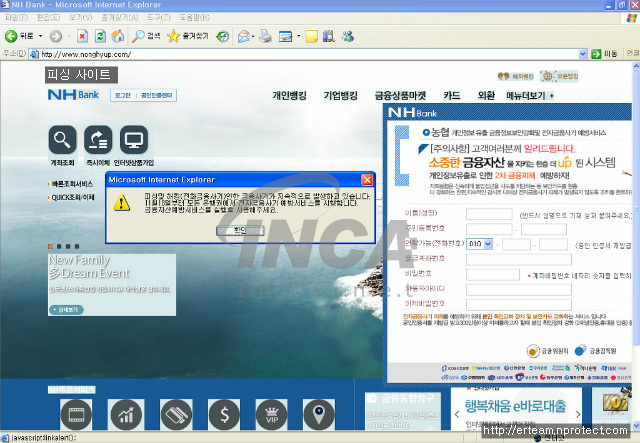Click the 출금계좌번호 input field
The width and height of the screenshot is (640, 443).
coord(519,259)
